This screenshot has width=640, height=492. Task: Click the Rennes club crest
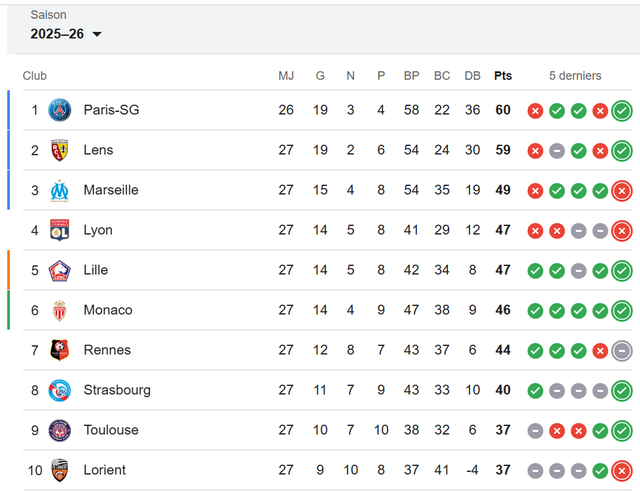coord(60,350)
